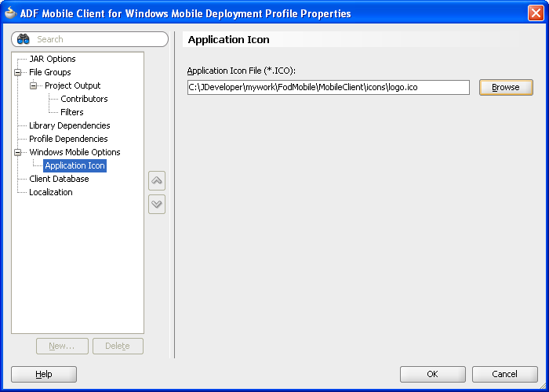This screenshot has height=392, width=549.
Task: Select the Application Icon tree item
Action: click(x=75, y=165)
